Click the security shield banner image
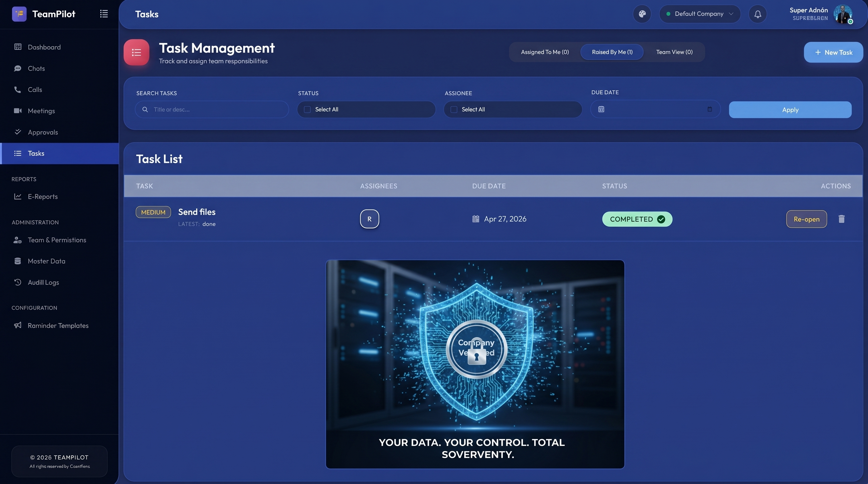Screen dimensions: 868x484 pyautogui.click(x=475, y=364)
